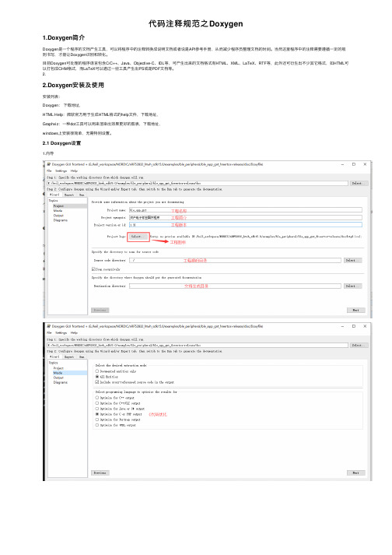Click Select button beside Destination directory
The height and width of the screenshot is (555, 392).
click(353, 286)
